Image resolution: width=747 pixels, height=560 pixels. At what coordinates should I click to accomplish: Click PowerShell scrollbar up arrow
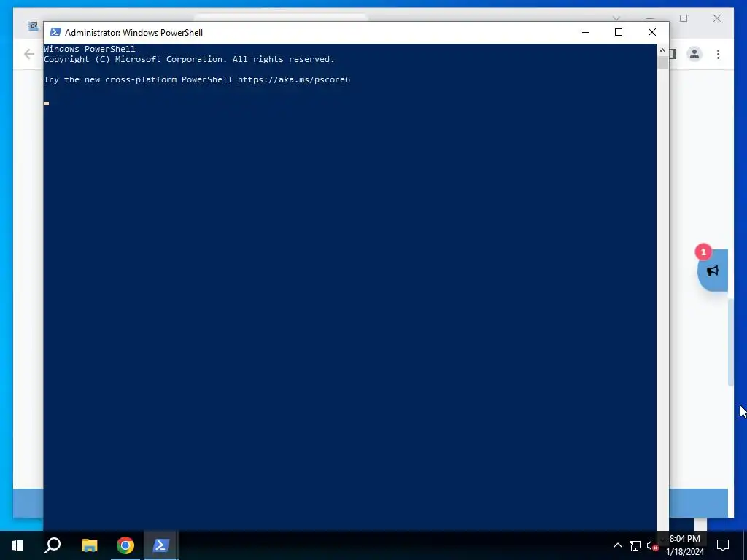click(662, 50)
